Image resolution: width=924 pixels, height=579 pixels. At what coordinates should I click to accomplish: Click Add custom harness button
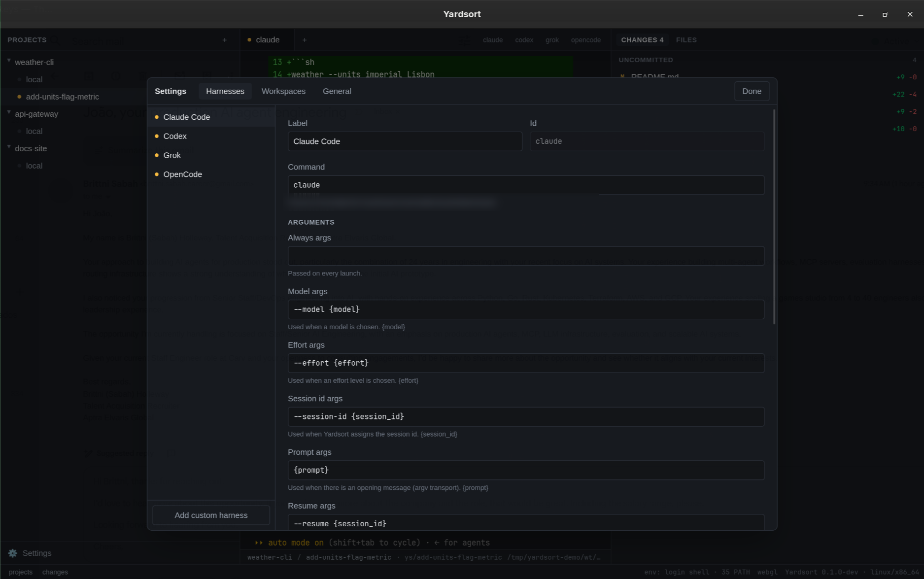(x=211, y=515)
